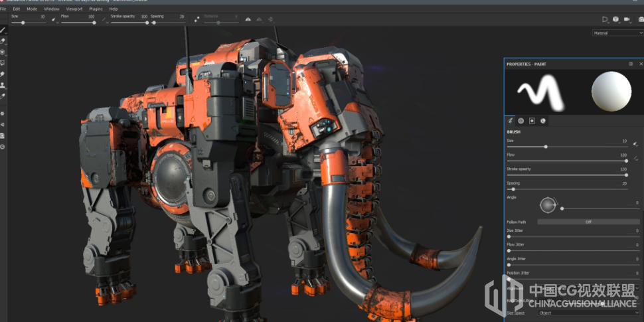Click the resource share icon in left toolbar
The image size is (644, 322).
[x=3, y=124]
